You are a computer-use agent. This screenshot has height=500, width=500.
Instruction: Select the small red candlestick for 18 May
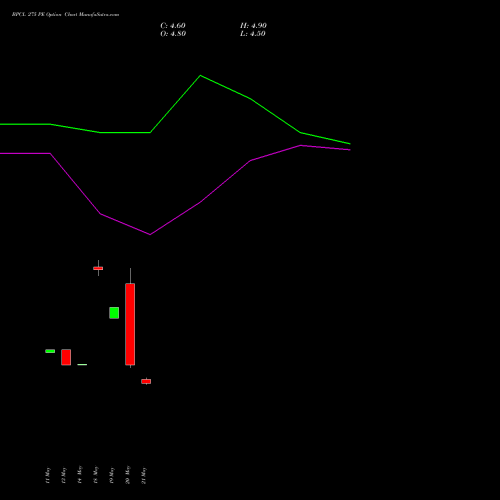[98, 268]
